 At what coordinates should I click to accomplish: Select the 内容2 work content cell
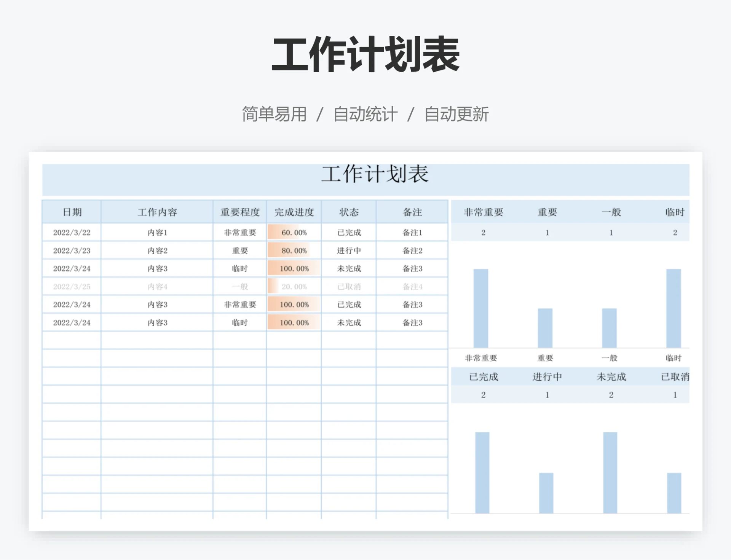pyautogui.click(x=157, y=250)
